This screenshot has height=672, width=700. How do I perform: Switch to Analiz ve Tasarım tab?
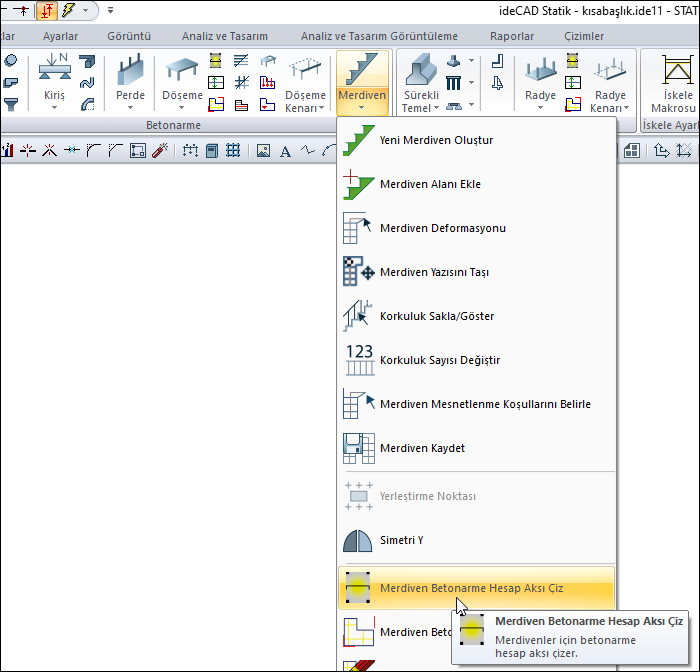pyautogui.click(x=224, y=36)
